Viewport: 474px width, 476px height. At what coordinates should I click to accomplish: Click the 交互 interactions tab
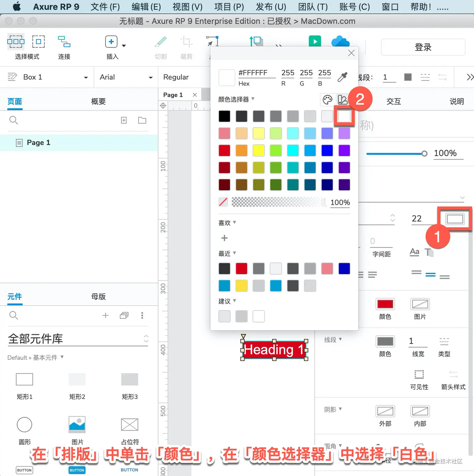pyautogui.click(x=394, y=102)
